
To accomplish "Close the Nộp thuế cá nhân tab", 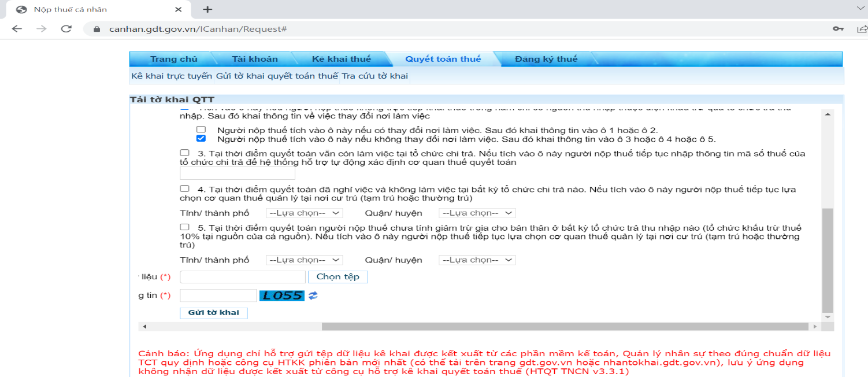I will coord(179,9).
